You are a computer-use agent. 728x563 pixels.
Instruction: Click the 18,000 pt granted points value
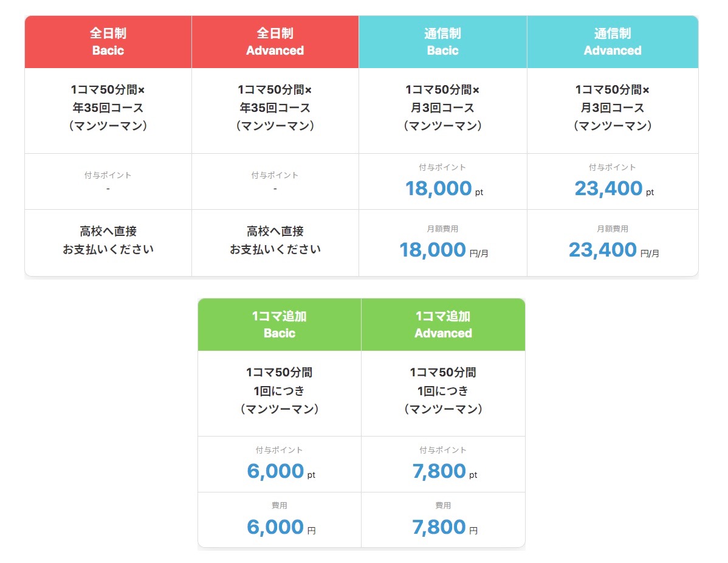coord(439,188)
